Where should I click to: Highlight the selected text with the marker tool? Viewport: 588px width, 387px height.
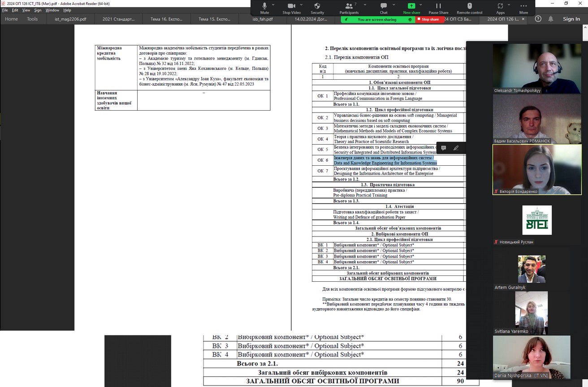(456, 148)
